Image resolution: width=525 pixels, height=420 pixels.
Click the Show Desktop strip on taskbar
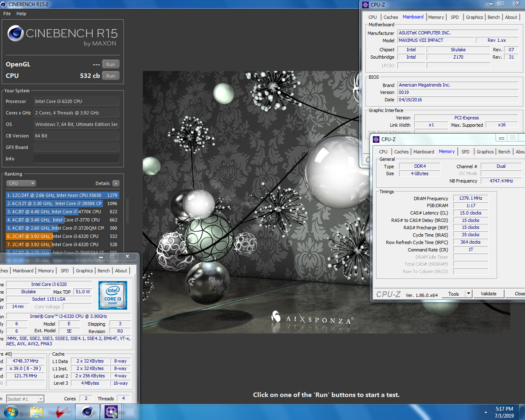523,412
